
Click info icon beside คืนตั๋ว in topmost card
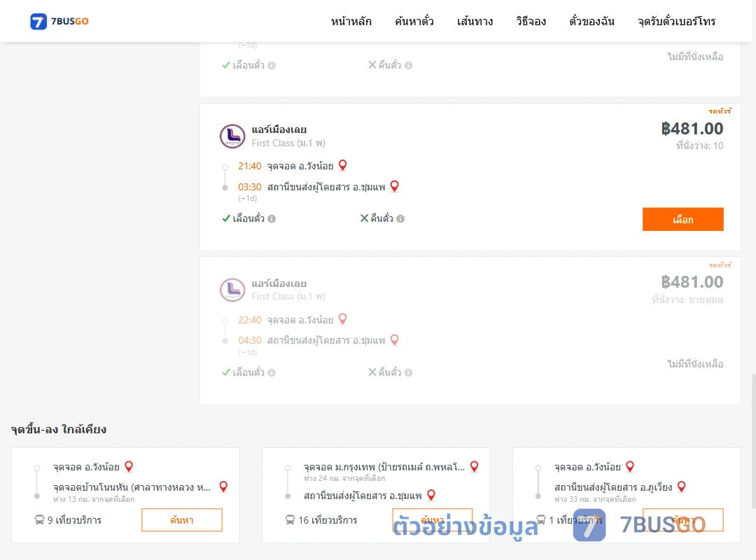coord(408,65)
